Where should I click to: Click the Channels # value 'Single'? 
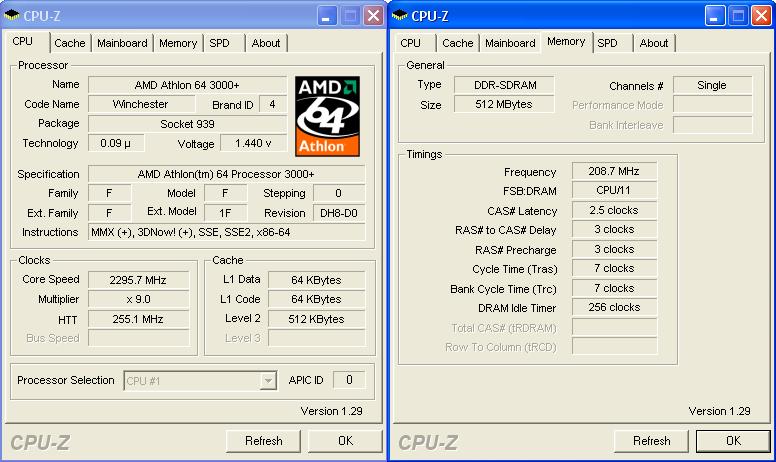712,85
